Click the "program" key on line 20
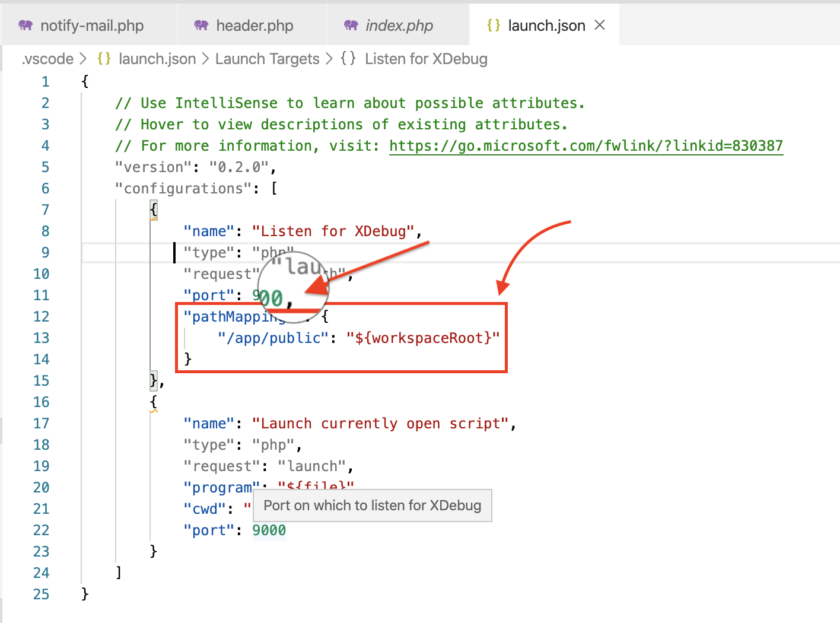This screenshot has height=623, width=840. coord(222,488)
